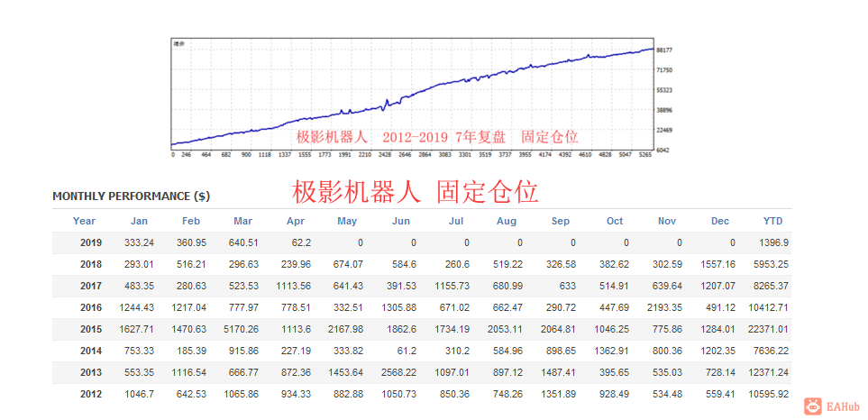Viewport: 868px width, 420px height.
Task: Click the EAHub brand text
Action: pos(843,406)
